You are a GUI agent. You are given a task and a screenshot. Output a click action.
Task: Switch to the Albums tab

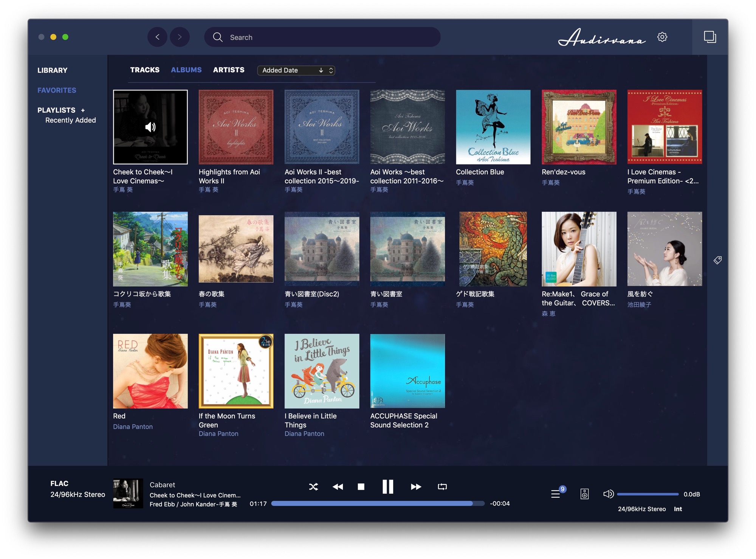pyautogui.click(x=186, y=70)
